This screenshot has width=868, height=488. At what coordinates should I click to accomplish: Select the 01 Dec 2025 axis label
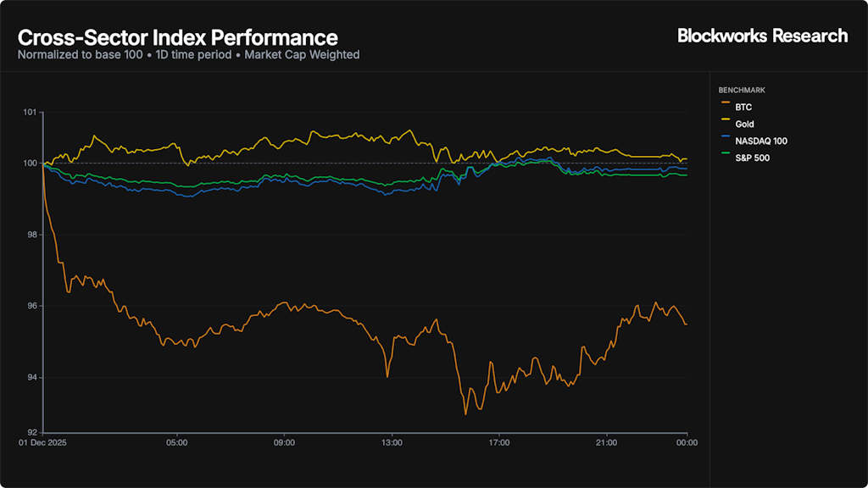(42, 442)
